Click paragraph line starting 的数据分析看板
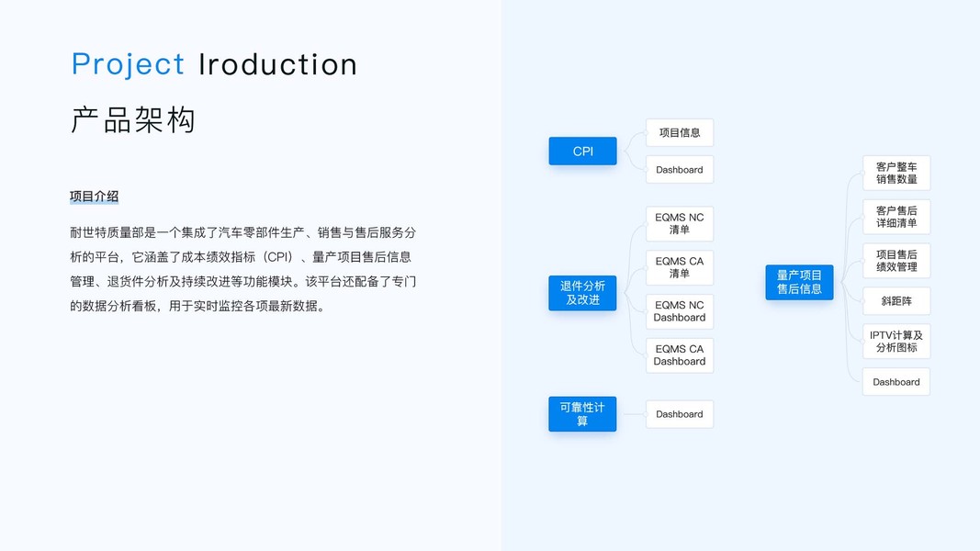 pos(199,306)
